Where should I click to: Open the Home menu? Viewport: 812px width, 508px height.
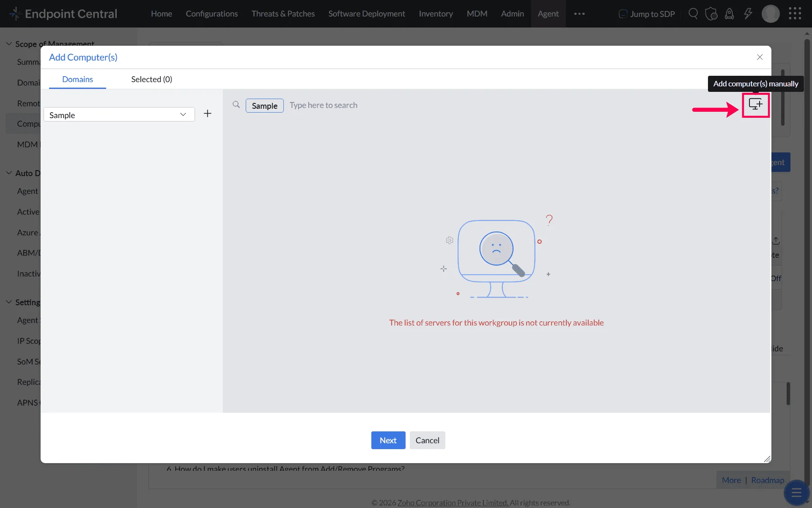pos(162,14)
